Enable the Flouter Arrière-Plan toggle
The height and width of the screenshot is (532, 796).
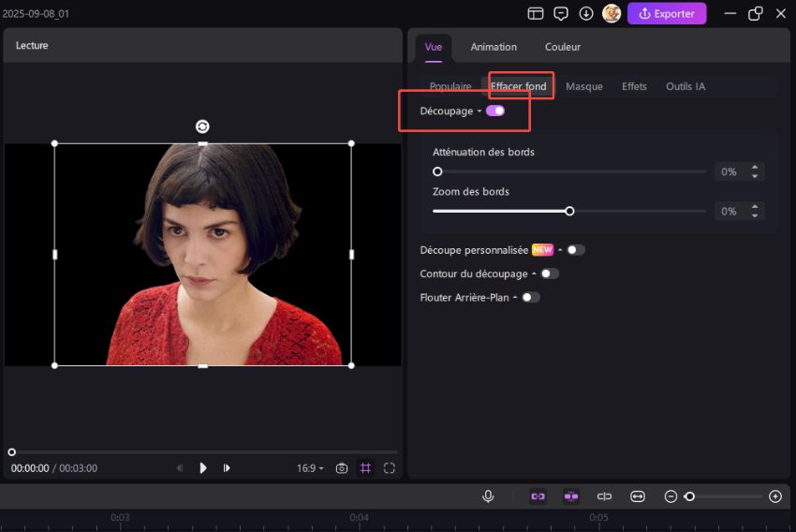[531, 298]
